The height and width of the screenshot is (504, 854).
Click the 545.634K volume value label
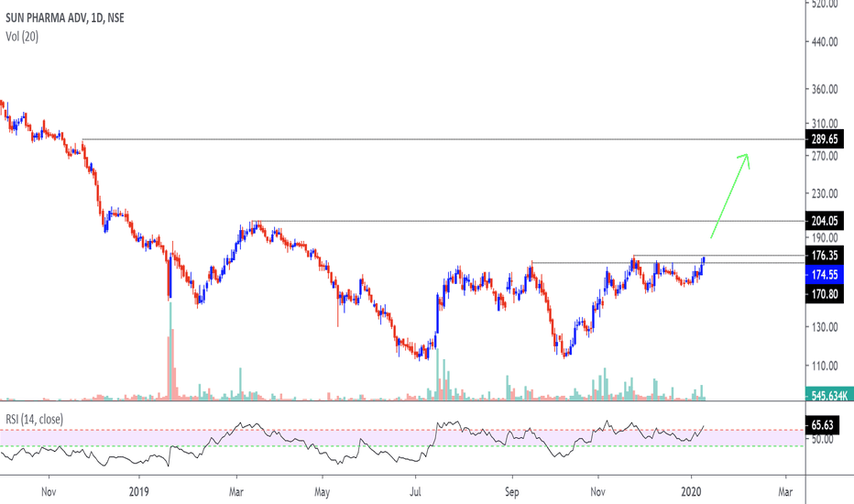827,396
